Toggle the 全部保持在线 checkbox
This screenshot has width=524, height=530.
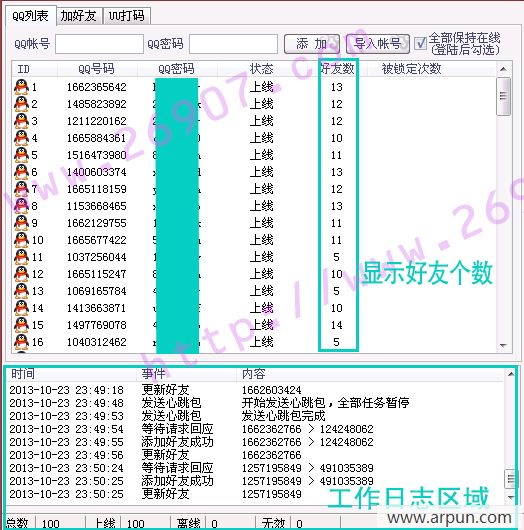[420, 43]
